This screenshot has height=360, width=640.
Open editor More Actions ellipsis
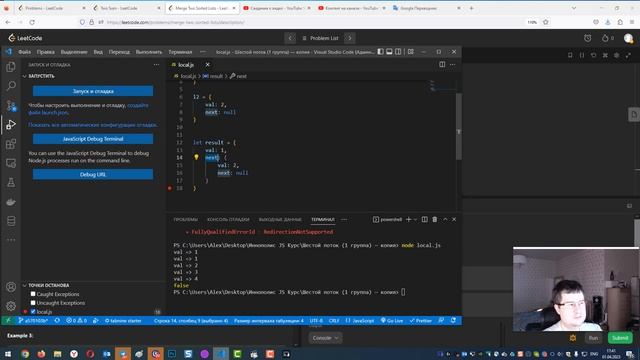click(453, 64)
